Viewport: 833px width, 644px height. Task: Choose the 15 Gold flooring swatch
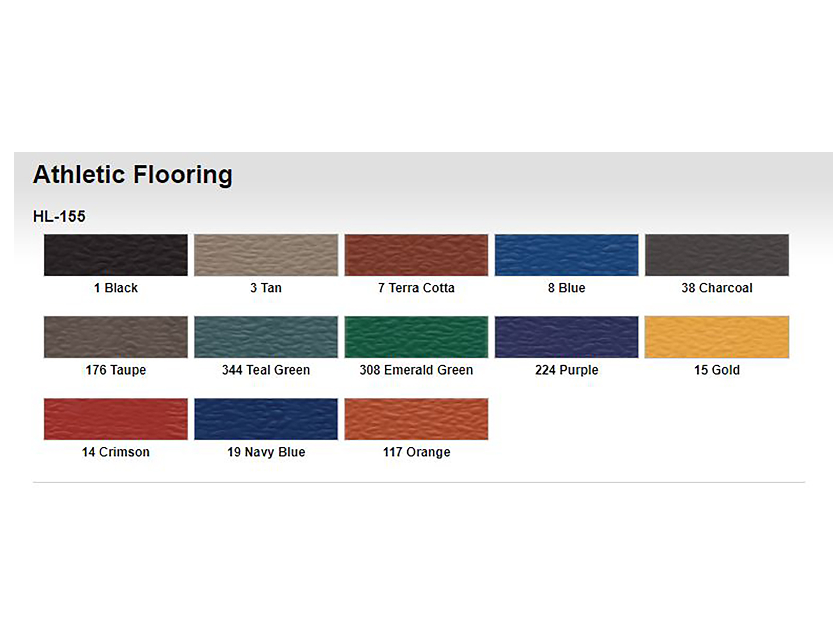tap(717, 337)
